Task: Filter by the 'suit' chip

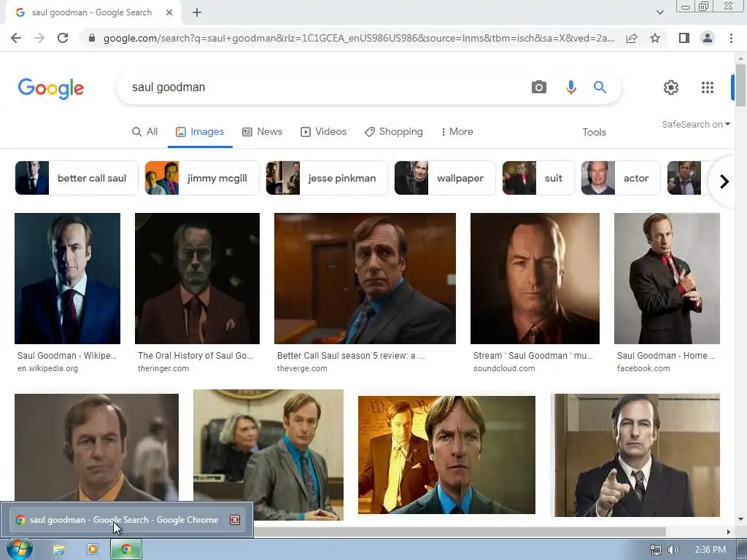Action: [x=538, y=178]
